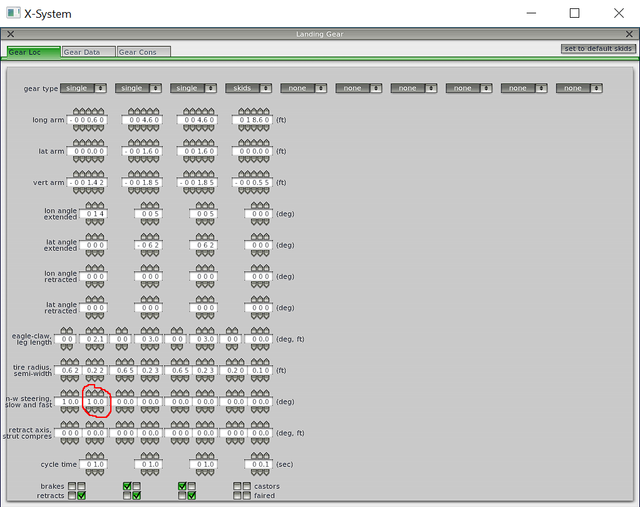
Task: Click the lat arm field showing -001.60
Action: pyautogui.click(x=142, y=151)
